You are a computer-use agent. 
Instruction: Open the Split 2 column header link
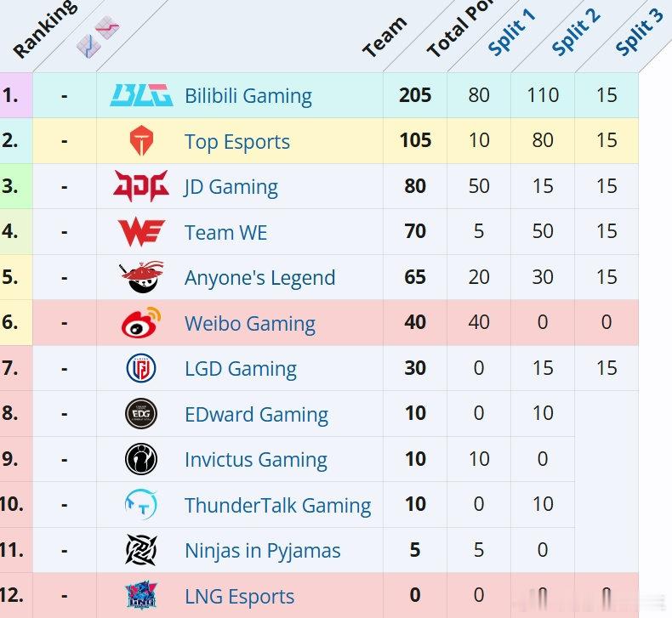point(576,32)
